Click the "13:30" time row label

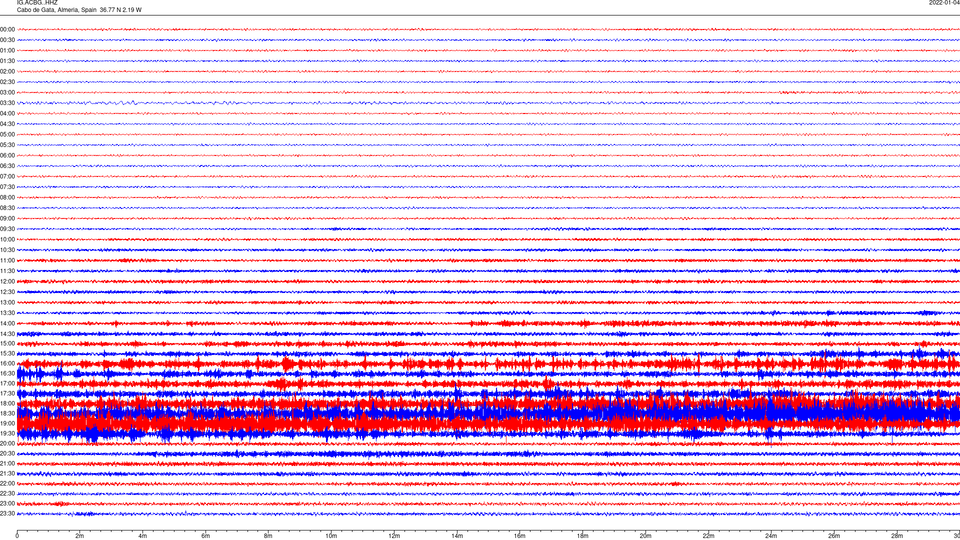click(x=7, y=313)
